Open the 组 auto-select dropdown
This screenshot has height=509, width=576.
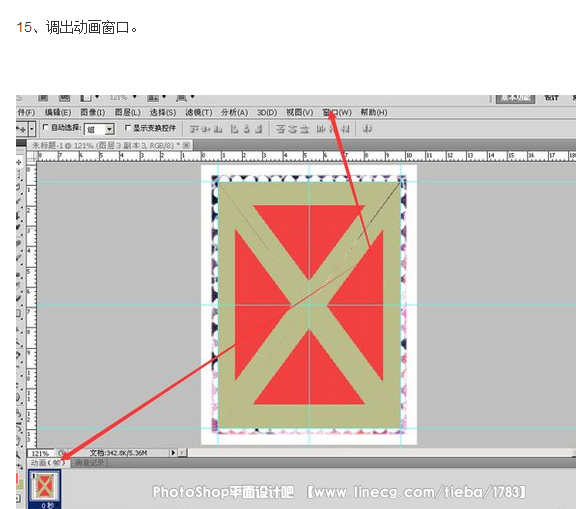(x=99, y=129)
